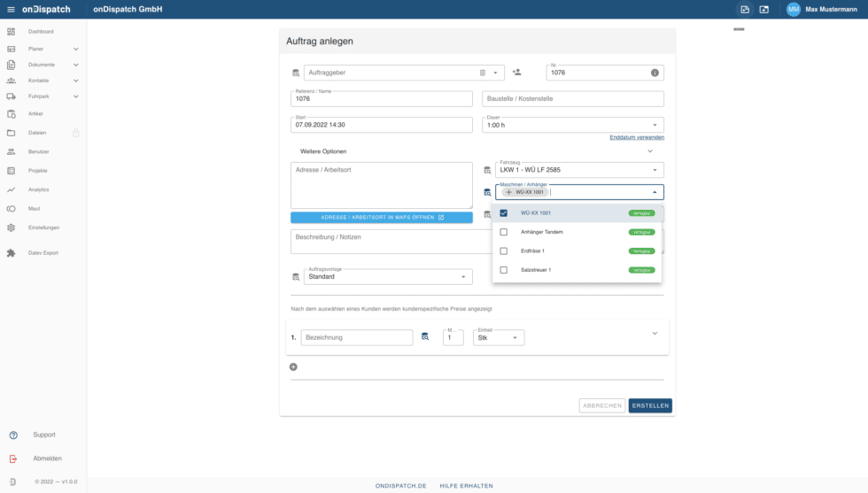868x493 pixels.
Task: Click the search icon beside Auftraggeber
Action: point(296,73)
